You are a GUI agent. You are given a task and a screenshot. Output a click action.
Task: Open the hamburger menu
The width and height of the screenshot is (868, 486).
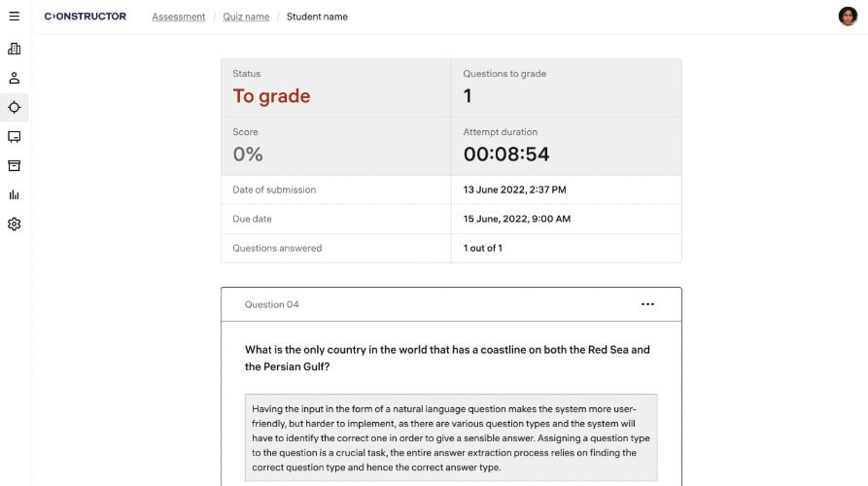point(15,17)
